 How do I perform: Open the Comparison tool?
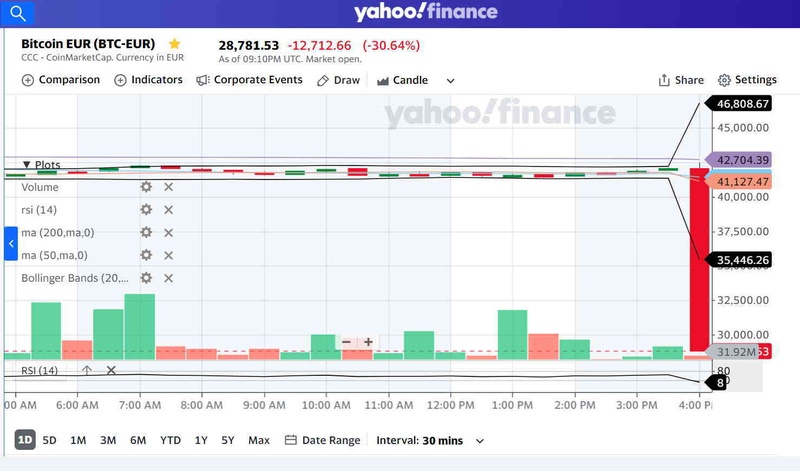click(61, 80)
